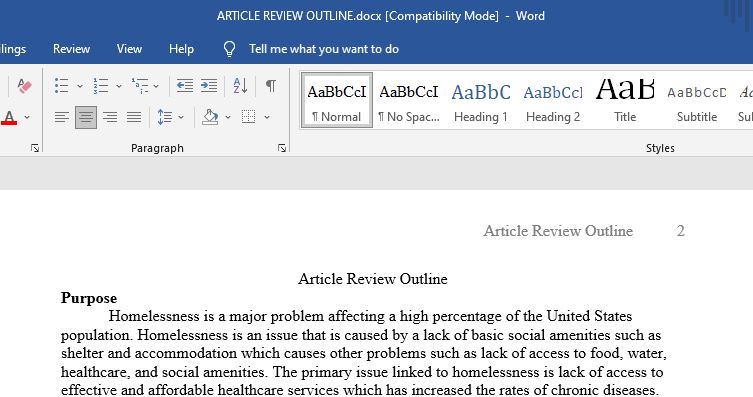This screenshot has height=397, width=753.
Task: Click page number 2 in header
Action: [x=680, y=231]
